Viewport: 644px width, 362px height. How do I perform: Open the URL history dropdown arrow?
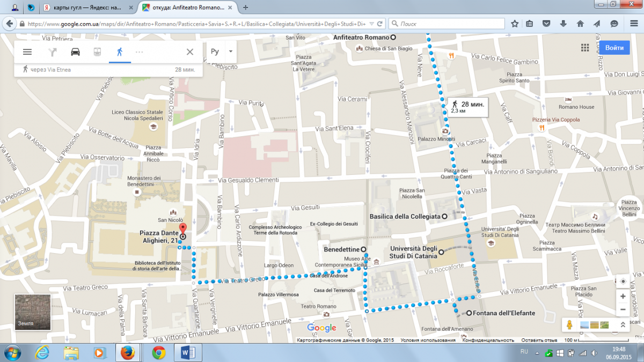click(370, 24)
